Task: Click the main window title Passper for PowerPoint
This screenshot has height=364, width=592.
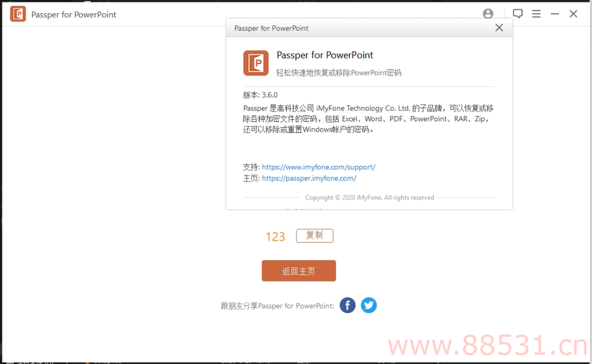Action: (73, 14)
